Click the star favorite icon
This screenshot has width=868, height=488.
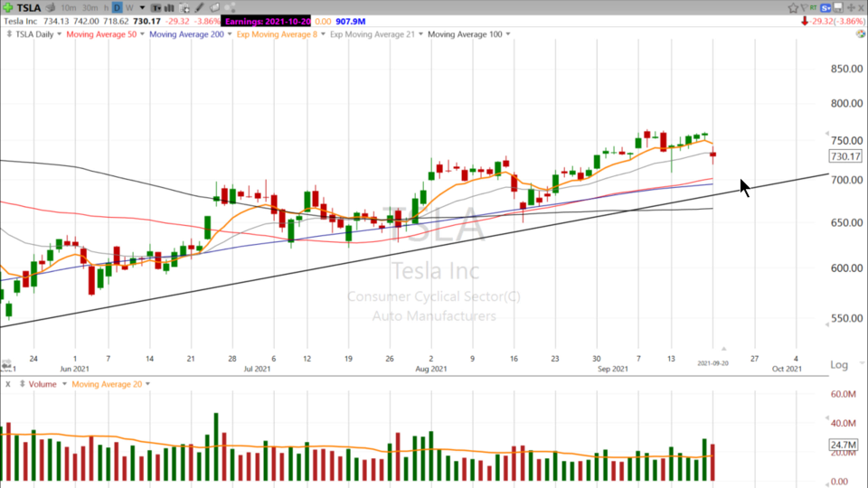[793, 7]
